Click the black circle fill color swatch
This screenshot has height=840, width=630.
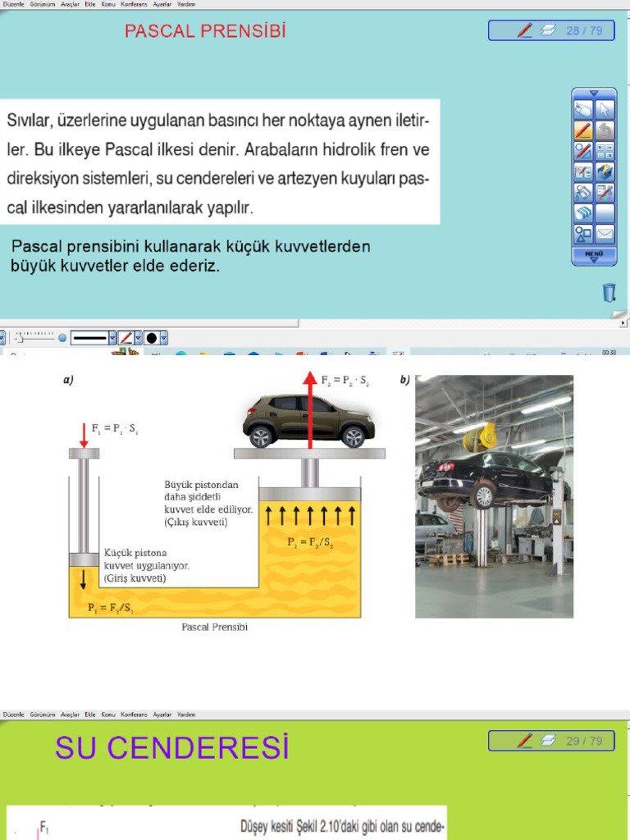click(152, 338)
